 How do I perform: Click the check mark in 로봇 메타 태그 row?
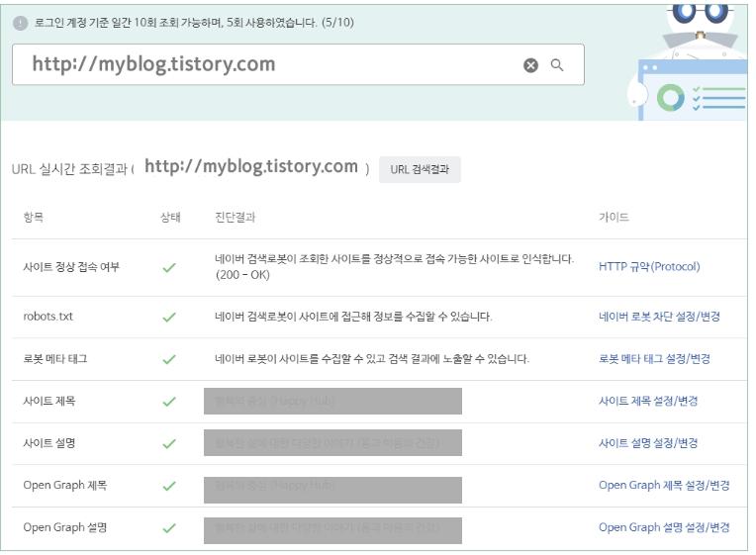click(169, 360)
